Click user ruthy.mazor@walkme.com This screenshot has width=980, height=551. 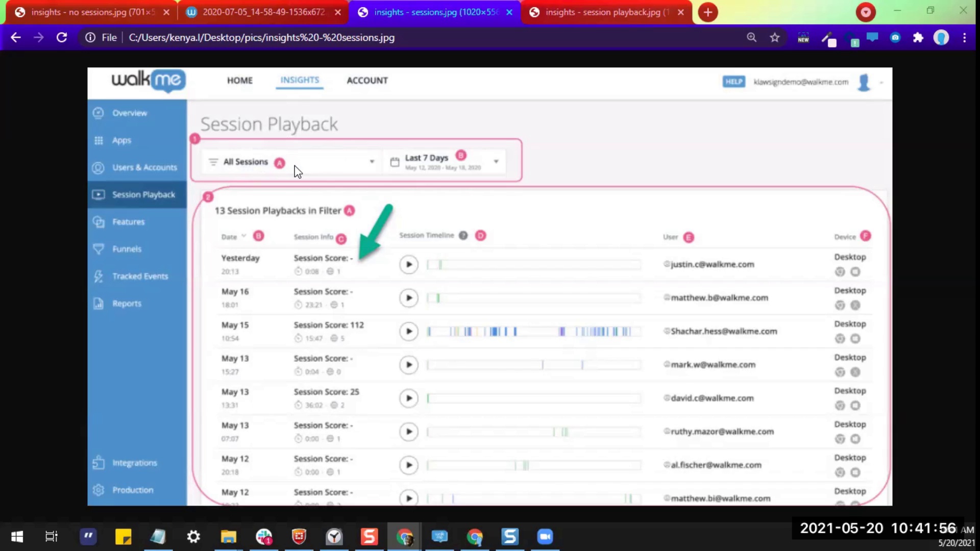[x=722, y=432]
